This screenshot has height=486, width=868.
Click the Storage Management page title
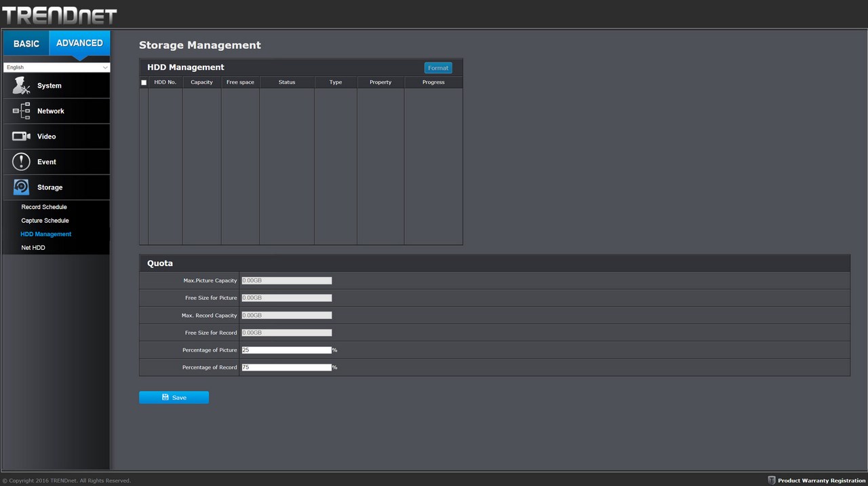pyautogui.click(x=200, y=45)
